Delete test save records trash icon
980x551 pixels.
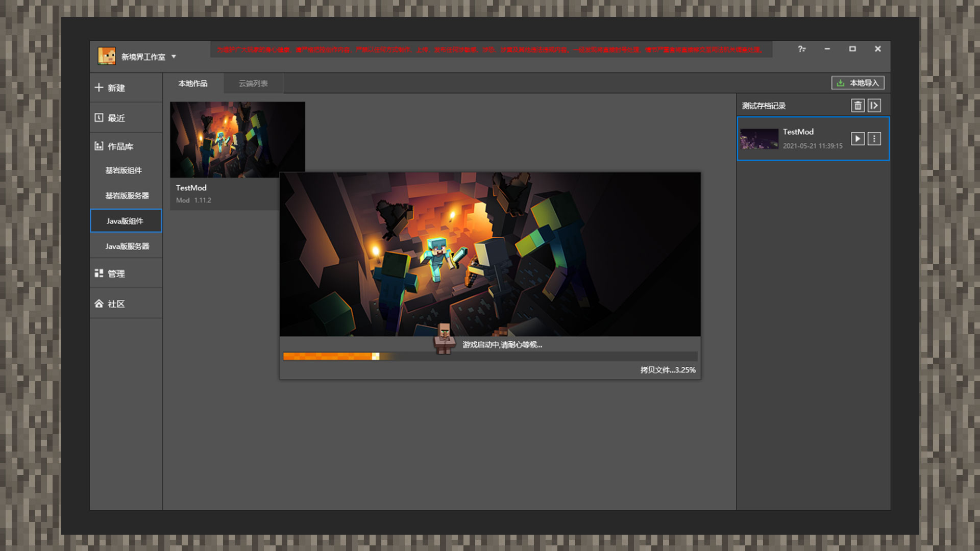click(858, 106)
